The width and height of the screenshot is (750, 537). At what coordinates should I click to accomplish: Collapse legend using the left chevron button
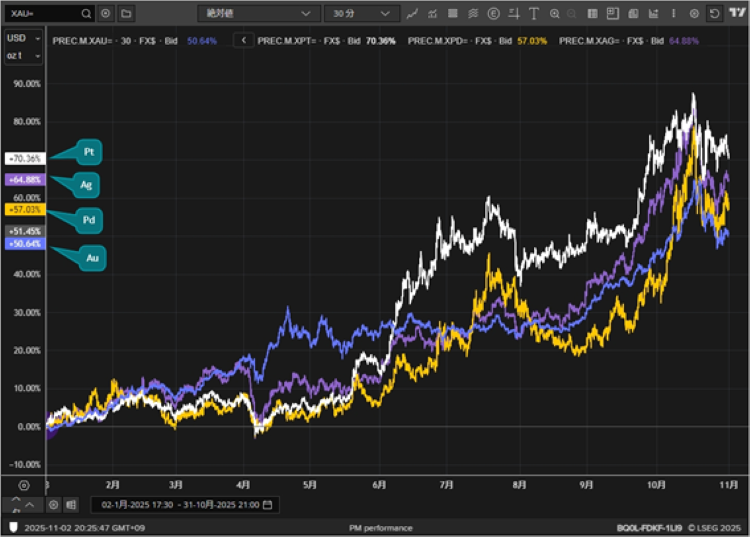click(x=245, y=40)
